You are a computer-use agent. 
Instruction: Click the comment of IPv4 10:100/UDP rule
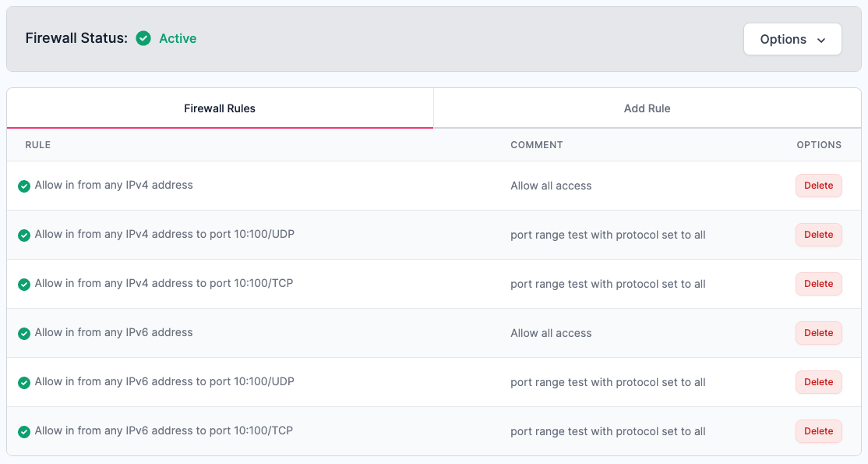(x=608, y=235)
